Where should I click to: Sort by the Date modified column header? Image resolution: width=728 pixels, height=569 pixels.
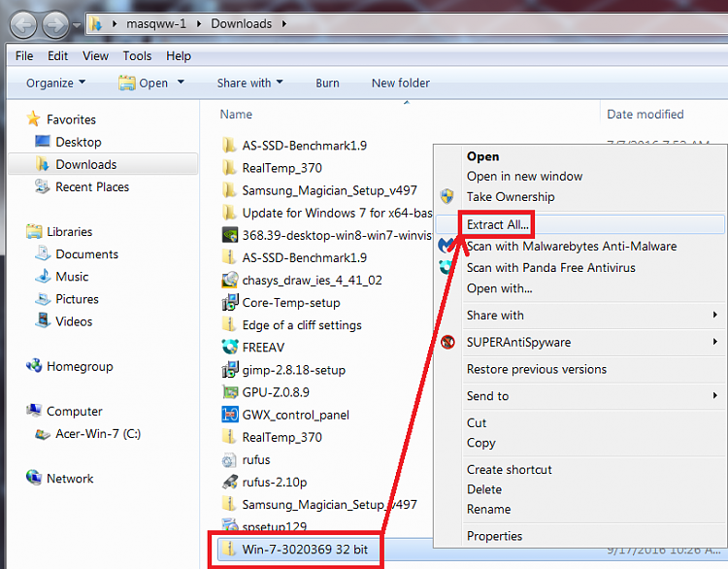645,115
